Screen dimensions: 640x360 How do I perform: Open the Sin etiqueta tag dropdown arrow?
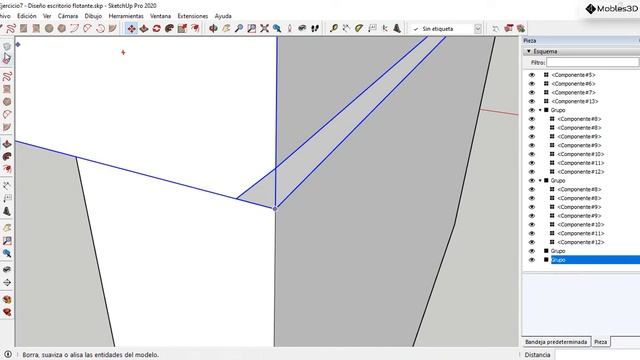478,29
